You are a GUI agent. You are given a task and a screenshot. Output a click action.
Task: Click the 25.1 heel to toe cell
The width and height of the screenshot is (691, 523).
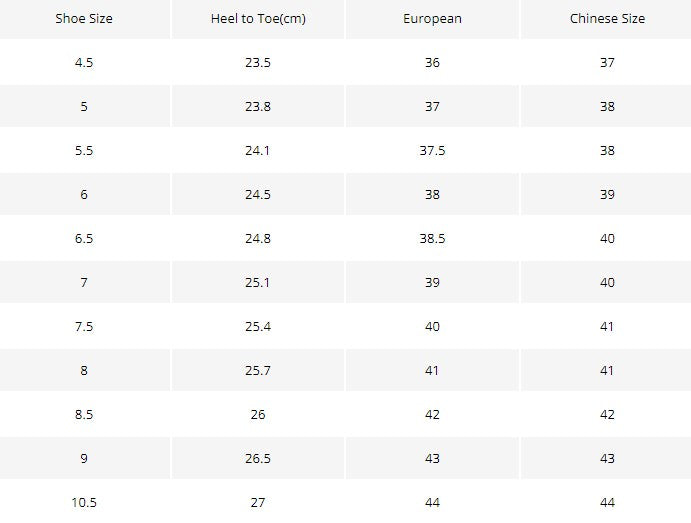(x=258, y=282)
